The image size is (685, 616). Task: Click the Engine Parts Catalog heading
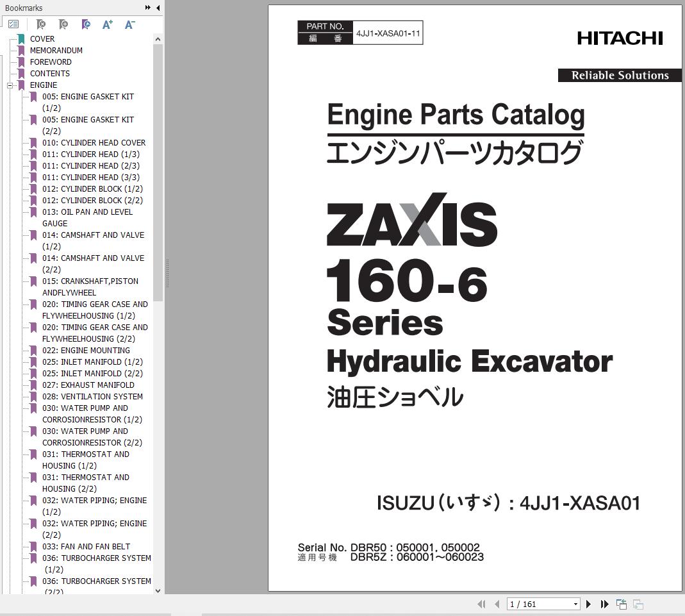click(456, 115)
